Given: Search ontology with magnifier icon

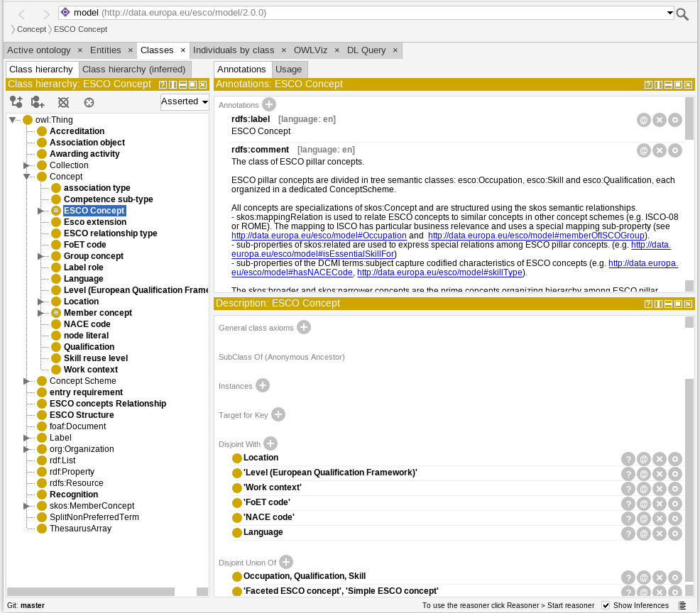Looking at the screenshot, I should (682, 14).
